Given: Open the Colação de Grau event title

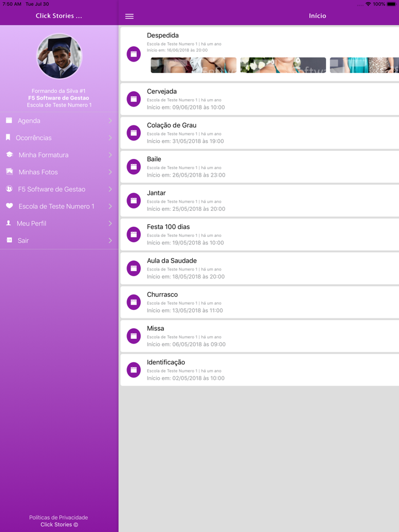Looking at the screenshot, I should 172,125.
